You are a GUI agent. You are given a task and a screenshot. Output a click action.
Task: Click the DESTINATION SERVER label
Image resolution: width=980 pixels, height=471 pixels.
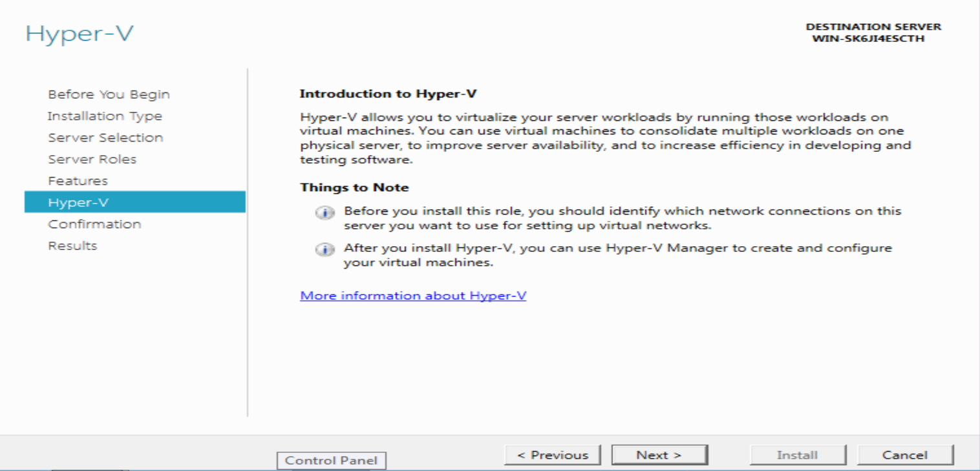873,26
